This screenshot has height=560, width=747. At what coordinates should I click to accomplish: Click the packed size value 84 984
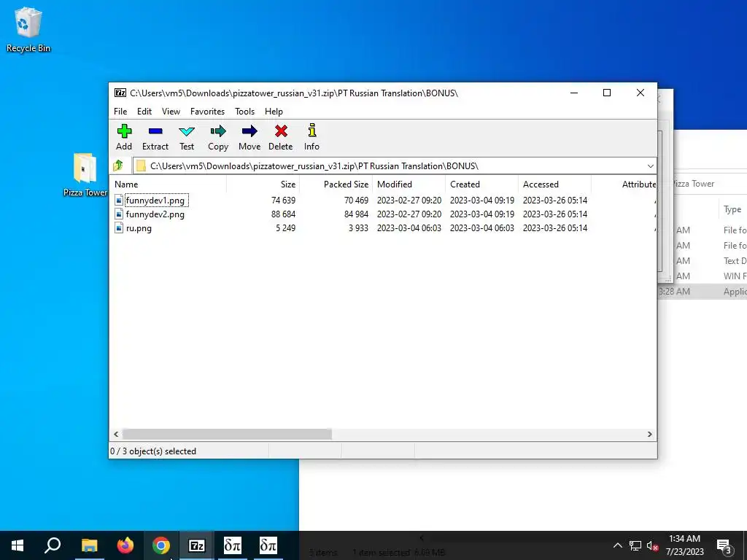pyautogui.click(x=356, y=214)
